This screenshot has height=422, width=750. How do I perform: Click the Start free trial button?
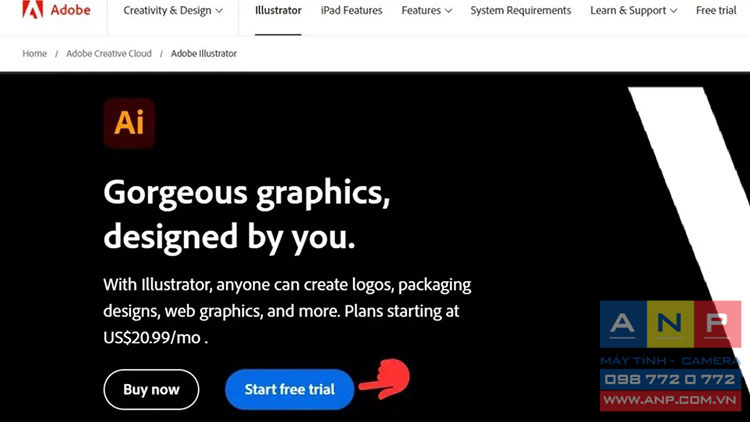(x=289, y=389)
